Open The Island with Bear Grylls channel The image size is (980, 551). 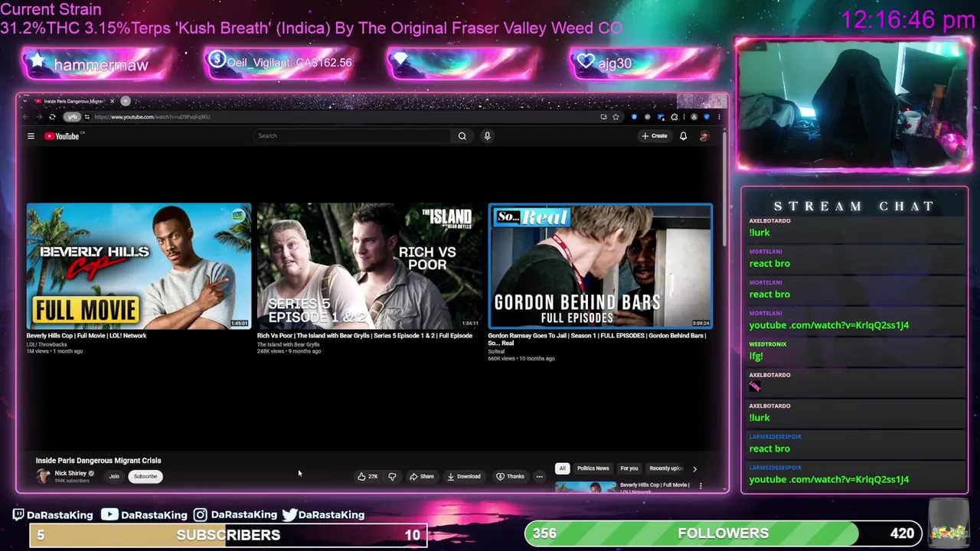point(288,344)
